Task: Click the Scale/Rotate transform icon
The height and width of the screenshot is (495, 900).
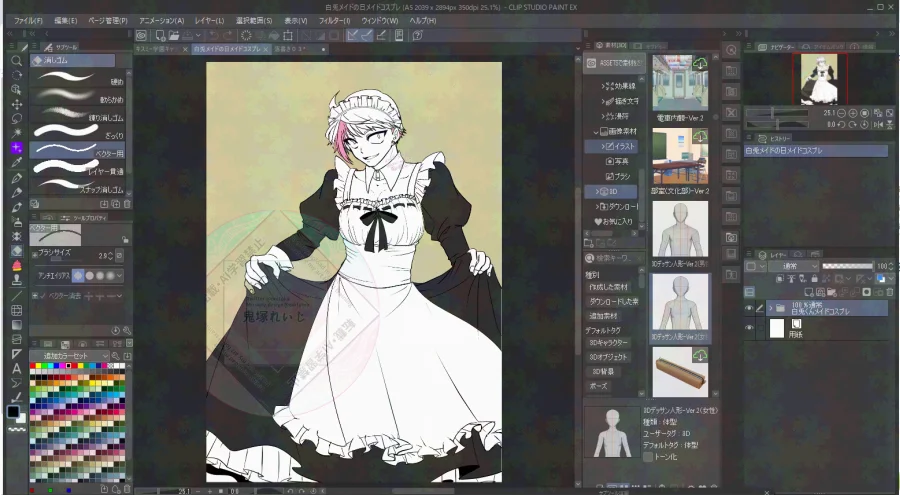Action: coord(288,36)
